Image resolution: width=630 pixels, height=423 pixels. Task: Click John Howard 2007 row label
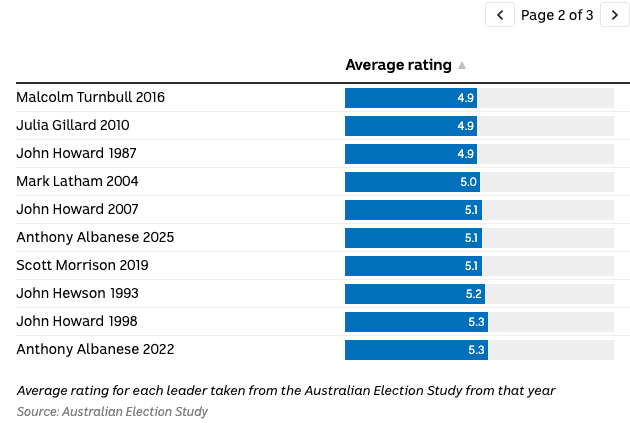(x=77, y=210)
